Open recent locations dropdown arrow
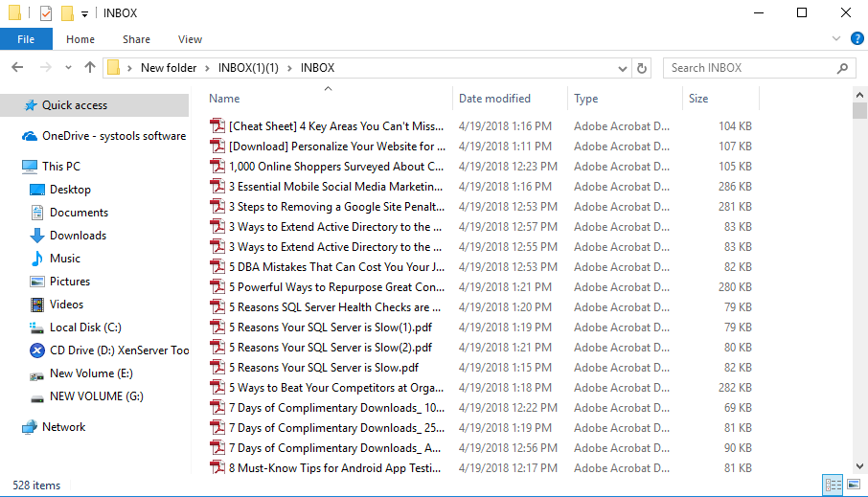 point(68,68)
